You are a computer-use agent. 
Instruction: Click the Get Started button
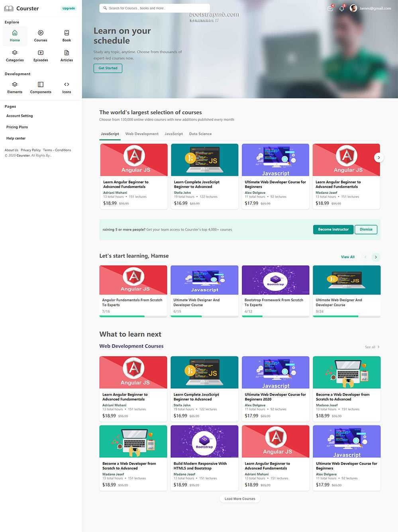click(108, 68)
